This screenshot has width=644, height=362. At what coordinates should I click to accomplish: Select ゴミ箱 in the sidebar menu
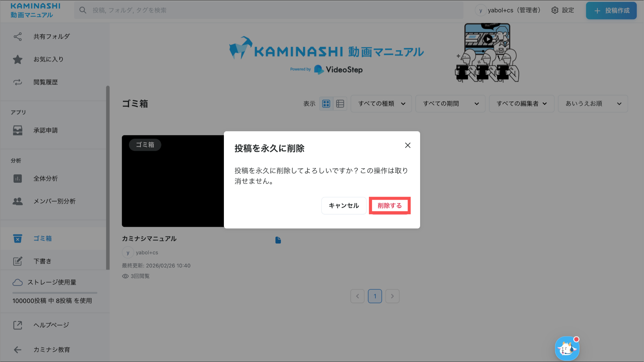pos(42,238)
